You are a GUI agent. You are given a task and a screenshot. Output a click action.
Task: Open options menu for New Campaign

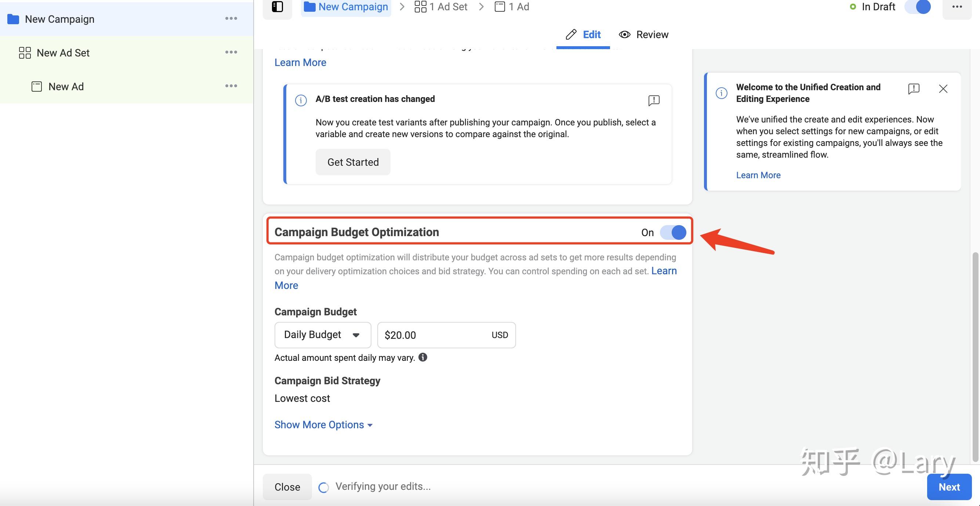click(231, 19)
